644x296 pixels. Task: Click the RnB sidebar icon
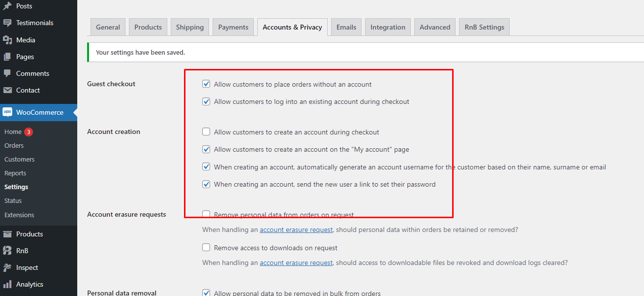(7, 251)
